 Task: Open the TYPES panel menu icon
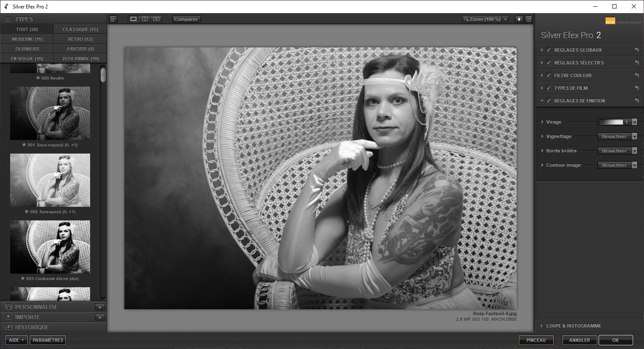[8, 19]
